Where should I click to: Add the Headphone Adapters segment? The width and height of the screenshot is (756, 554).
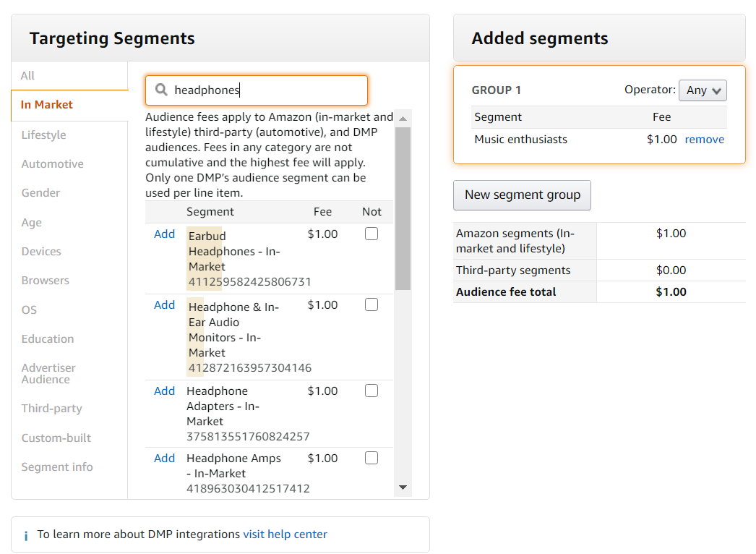[x=164, y=391]
